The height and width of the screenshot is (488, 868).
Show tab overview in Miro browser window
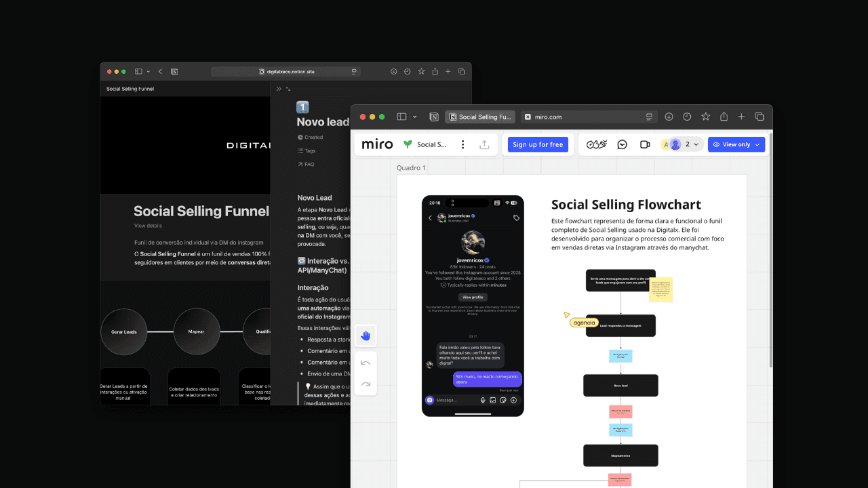pyautogui.click(x=759, y=117)
